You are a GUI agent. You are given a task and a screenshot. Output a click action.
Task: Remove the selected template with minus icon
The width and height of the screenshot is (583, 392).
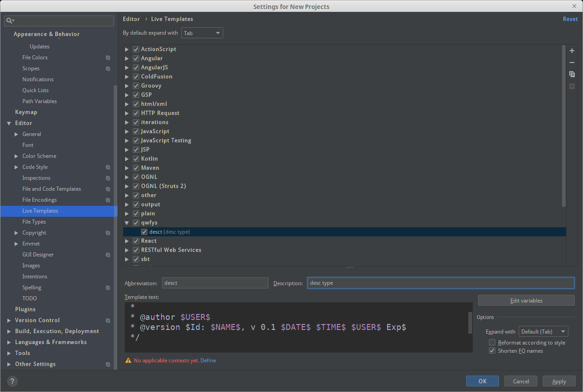tap(572, 63)
